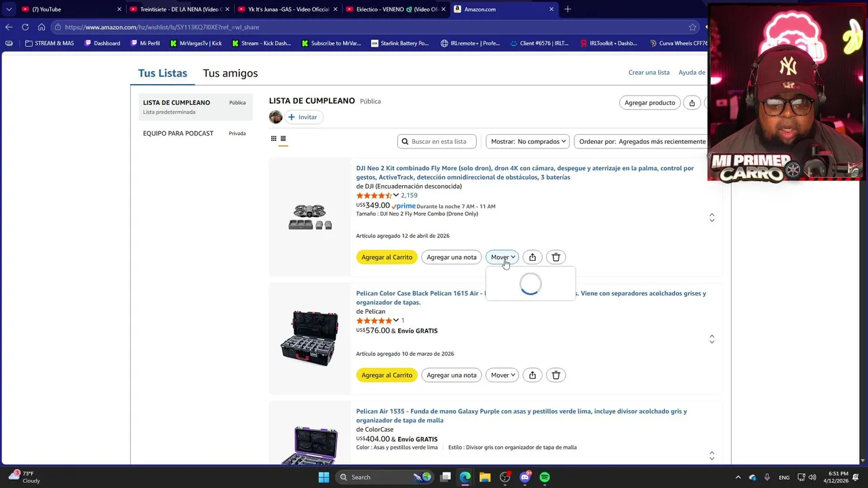
Task: Open Spotify from taskbar
Action: click(x=545, y=477)
